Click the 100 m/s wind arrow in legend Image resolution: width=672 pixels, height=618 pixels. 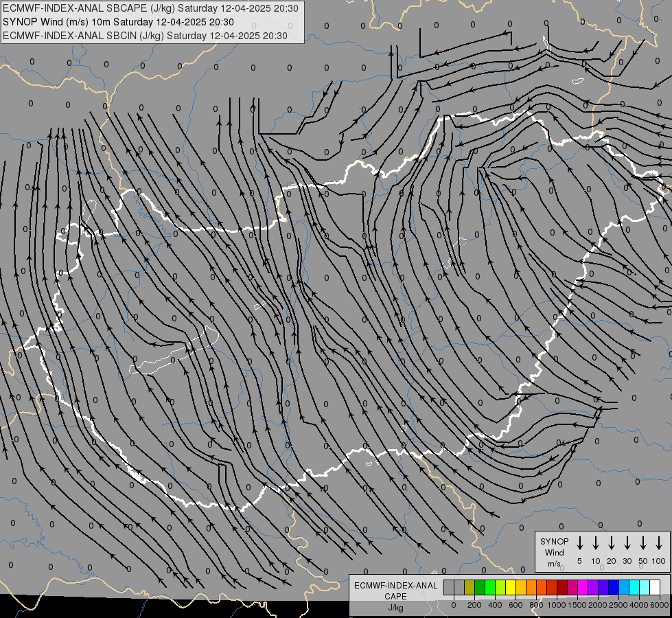coord(659,543)
